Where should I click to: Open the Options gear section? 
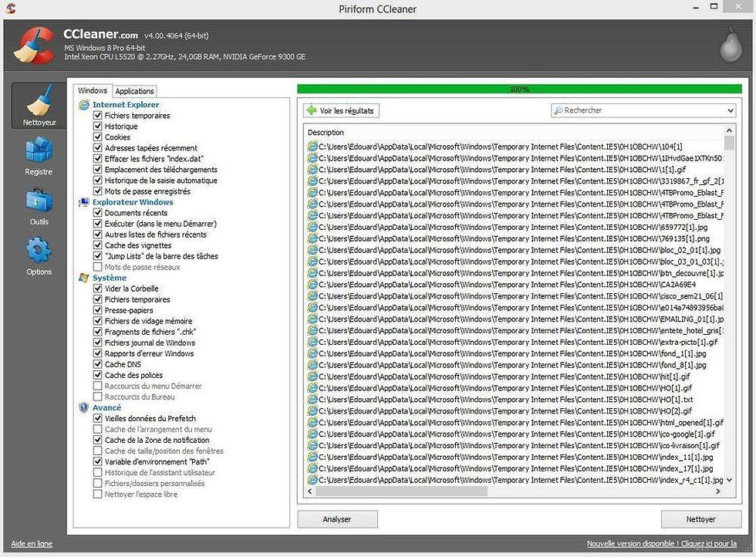pos(39,257)
